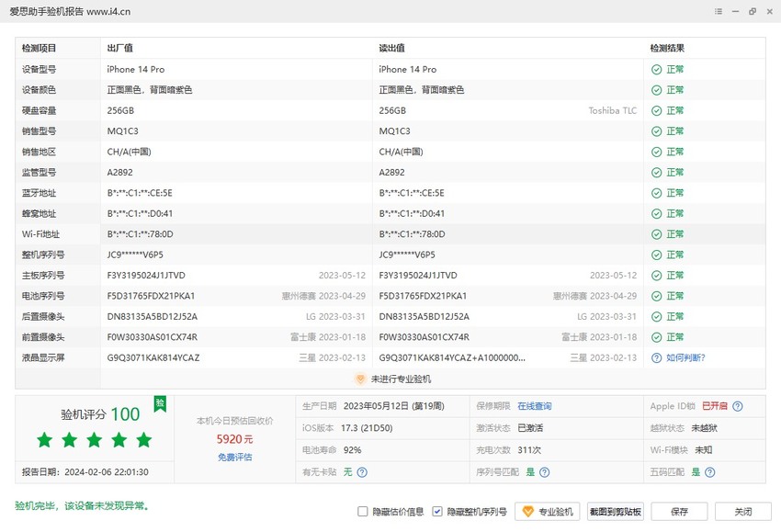
Task: Click the 检测结果 column header
Action: [667, 49]
